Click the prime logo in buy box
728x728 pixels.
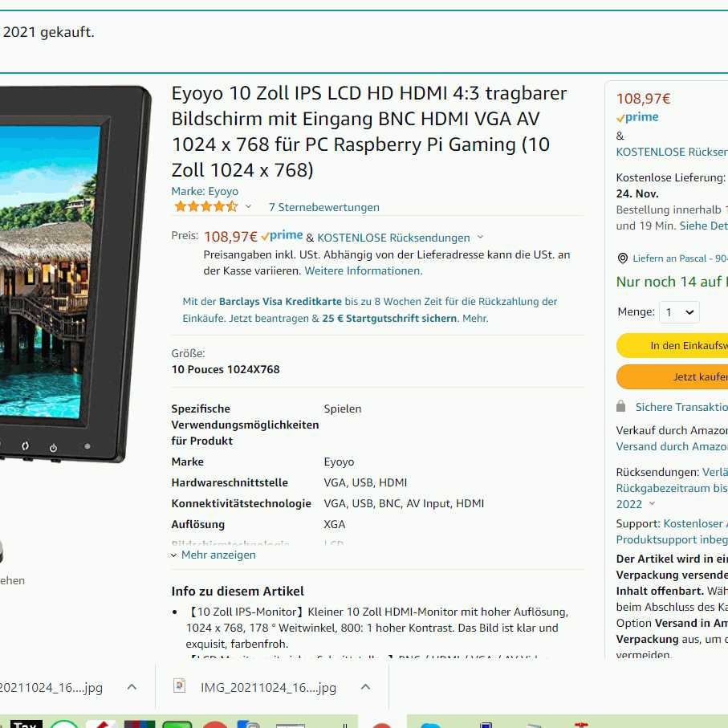pyautogui.click(x=637, y=117)
